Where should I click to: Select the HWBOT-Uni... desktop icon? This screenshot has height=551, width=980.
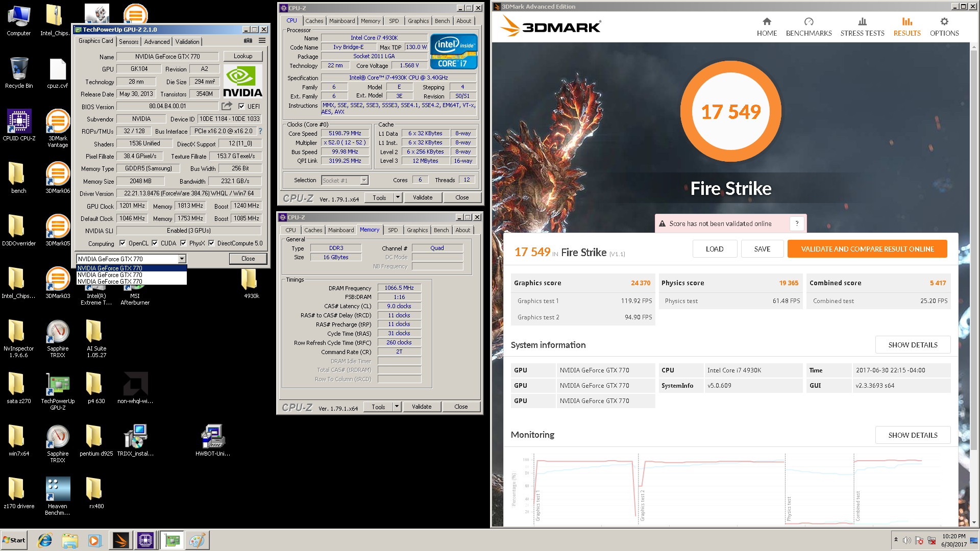click(213, 441)
